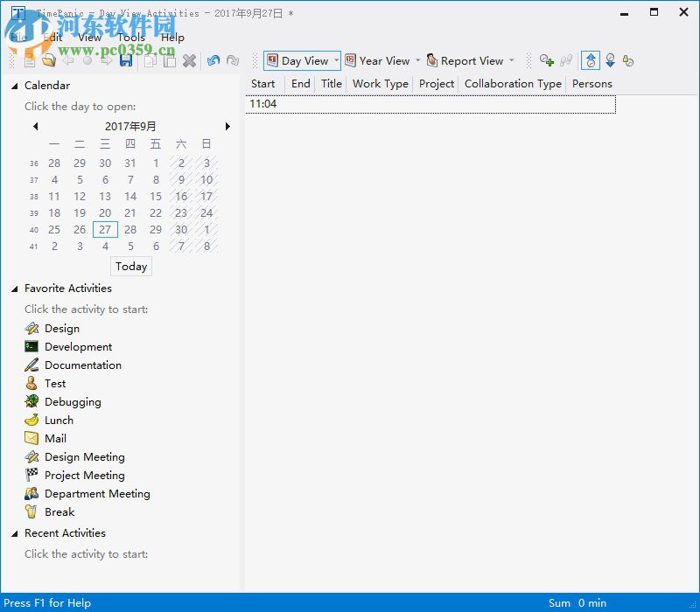Toggle the highlighted move-activity-up button
This screenshot has height=612, width=700.
[591, 60]
